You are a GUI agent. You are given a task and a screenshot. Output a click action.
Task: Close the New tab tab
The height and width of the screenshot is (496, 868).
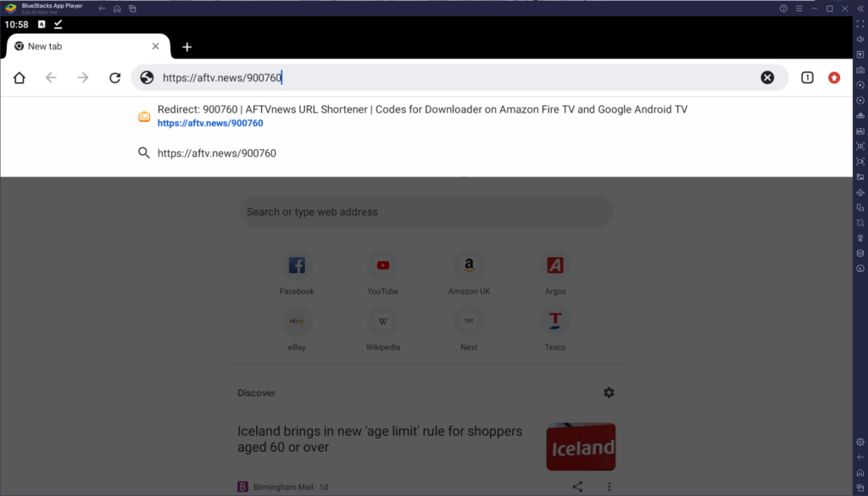pos(156,47)
